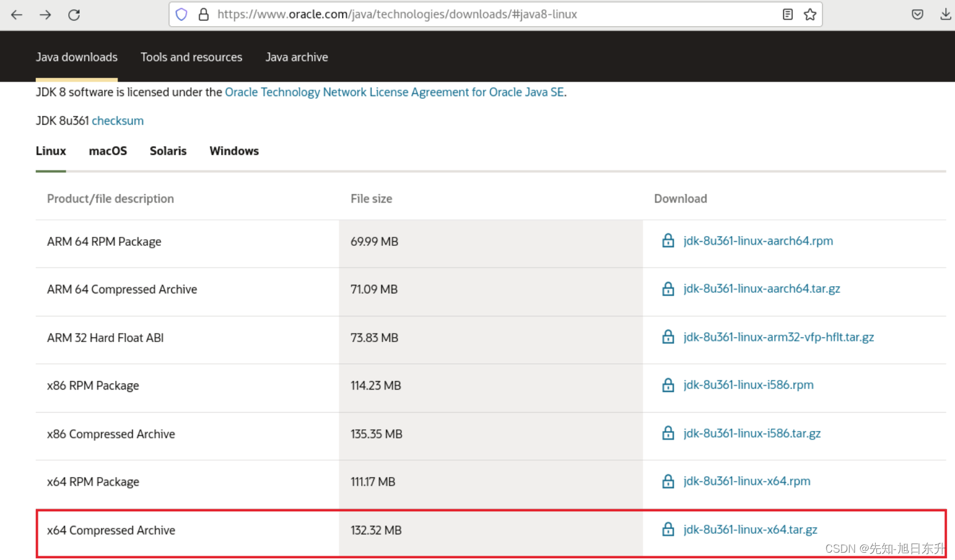The height and width of the screenshot is (560, 955).
Task: Click the 'Product/file description' column header
Action: point(110,199)
